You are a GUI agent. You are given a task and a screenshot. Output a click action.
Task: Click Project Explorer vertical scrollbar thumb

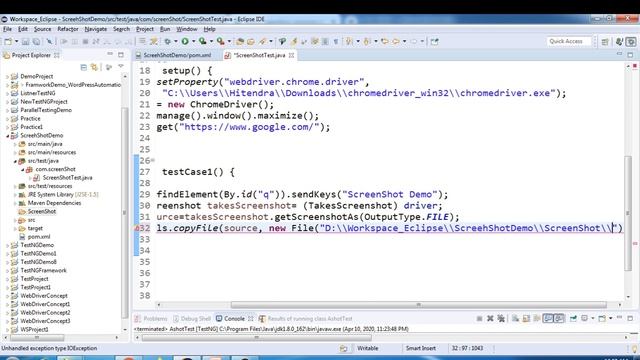pyautogui.click(x=124, y=213)
